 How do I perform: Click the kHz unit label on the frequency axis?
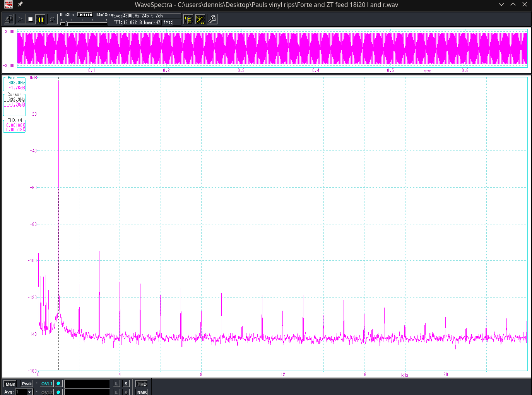pyautogui.click(x=405, y=375)
